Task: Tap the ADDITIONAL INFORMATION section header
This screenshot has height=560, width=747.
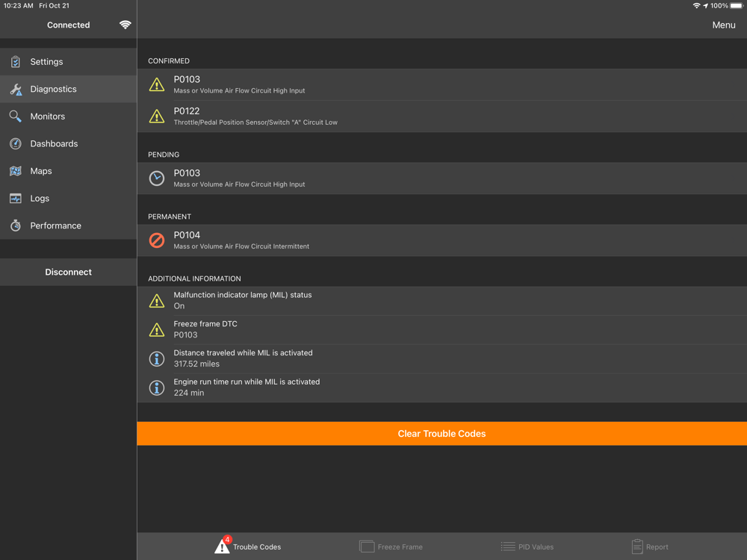Action: pos(194,279)
